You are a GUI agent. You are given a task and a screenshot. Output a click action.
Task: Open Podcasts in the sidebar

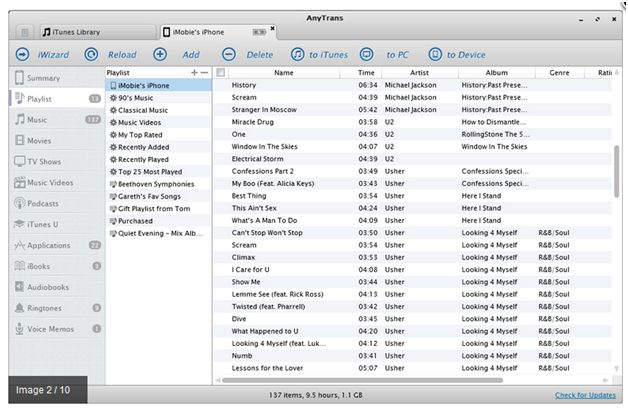56,203
